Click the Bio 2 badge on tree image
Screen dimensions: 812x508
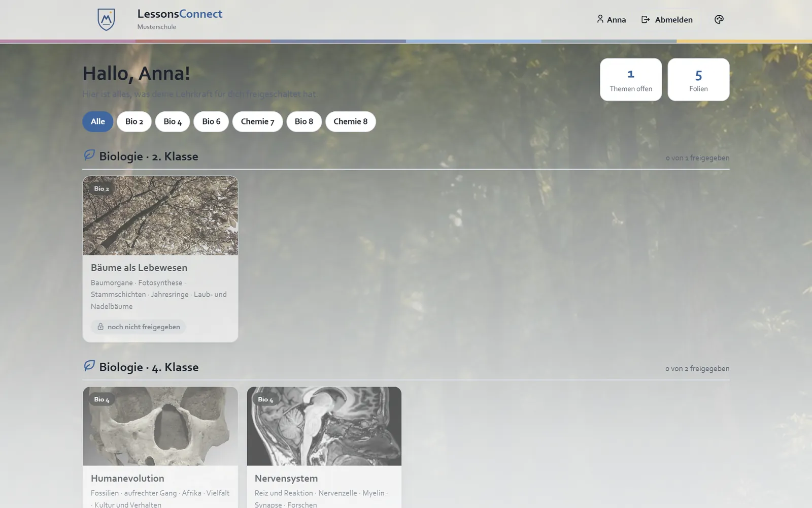[x=101, y=188]
